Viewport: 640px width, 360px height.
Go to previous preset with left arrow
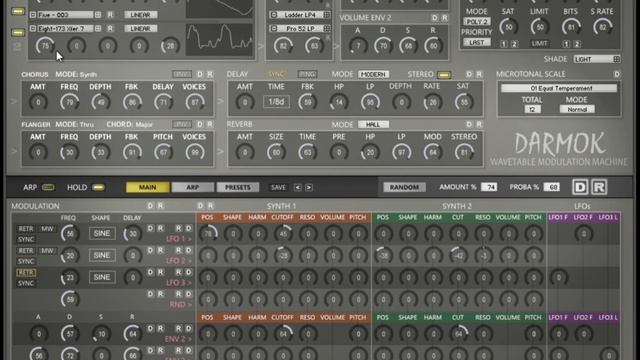coord(298,187)
